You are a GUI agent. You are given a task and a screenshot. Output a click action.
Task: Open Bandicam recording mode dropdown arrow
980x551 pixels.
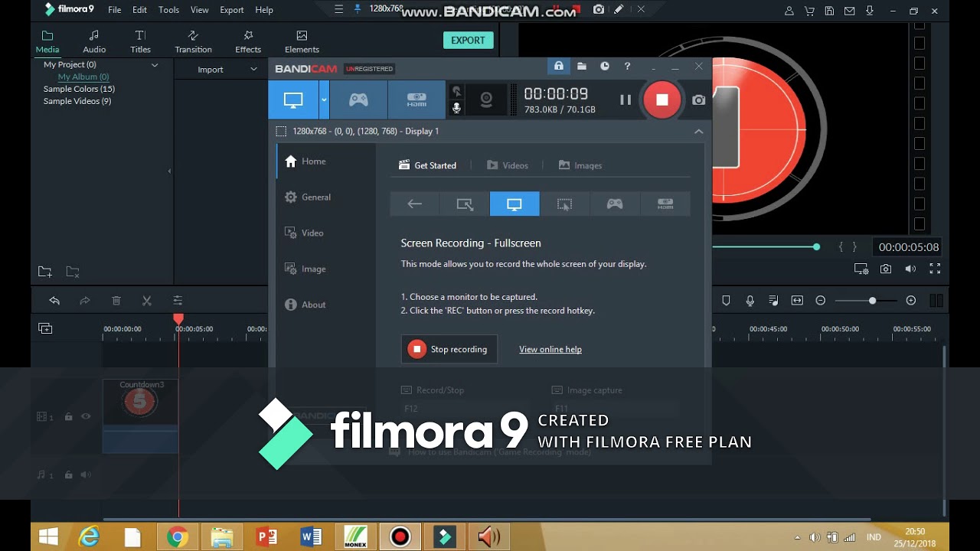(324, 99)
